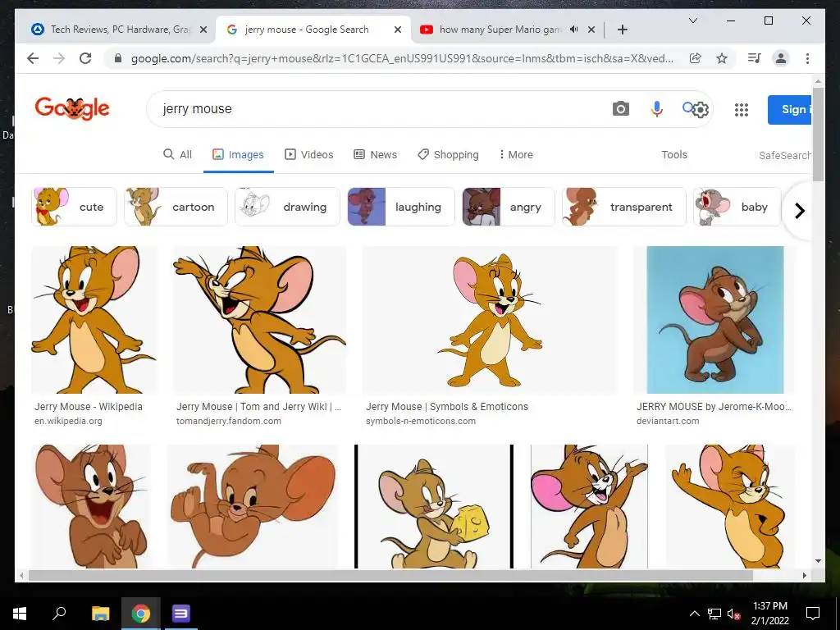Visit deviantart.com source link
Screen dimensions: 840x630
pos(668,421)
